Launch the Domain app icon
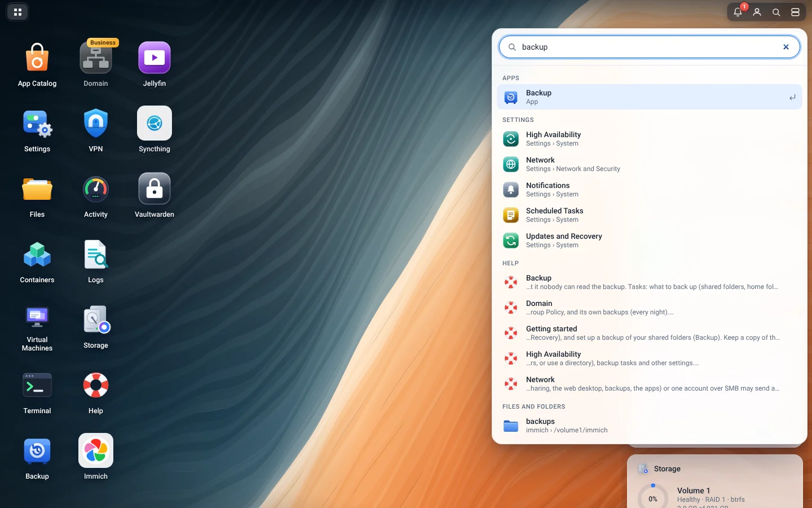 pos(96,58)
